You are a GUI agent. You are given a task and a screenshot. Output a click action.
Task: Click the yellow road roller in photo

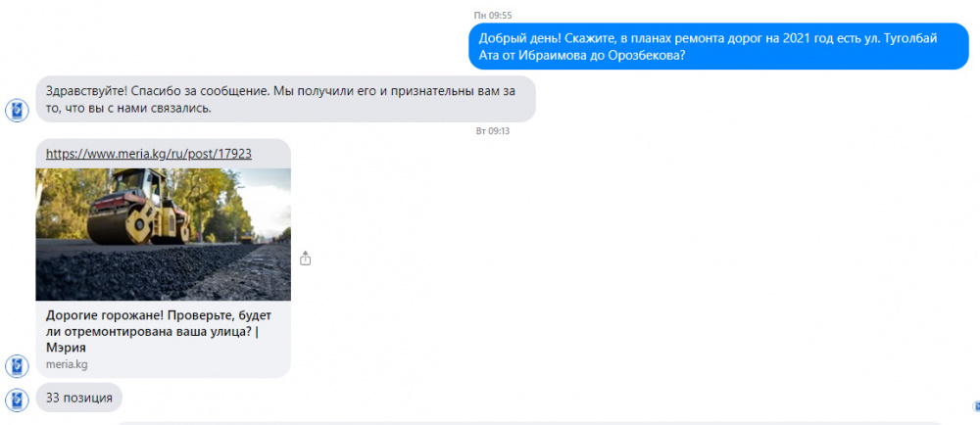coord(139,206)
